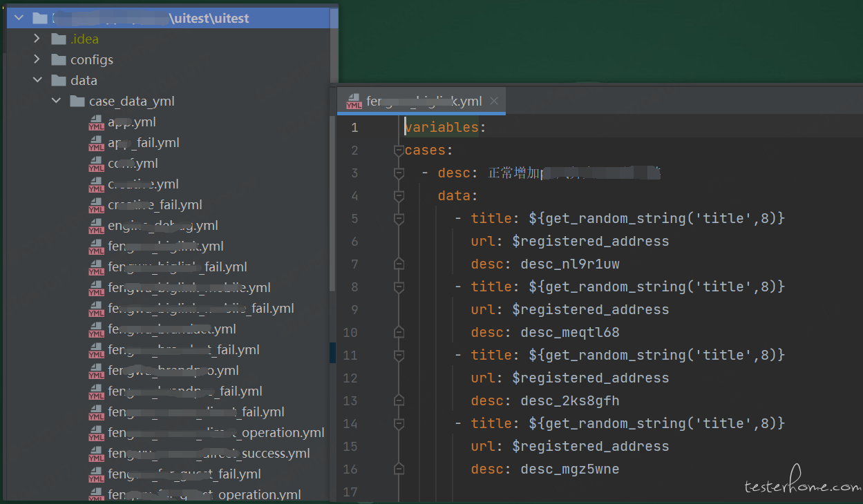The width and height of the screenshot is (863, 504).
Task: Open the app_fail.yml file
Action: (x=143, y=143)
